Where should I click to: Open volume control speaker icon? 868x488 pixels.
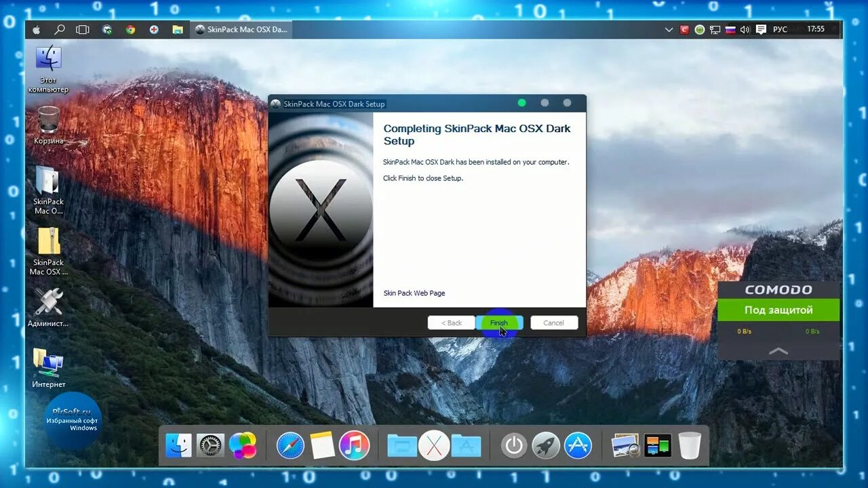tap(745, 30)
